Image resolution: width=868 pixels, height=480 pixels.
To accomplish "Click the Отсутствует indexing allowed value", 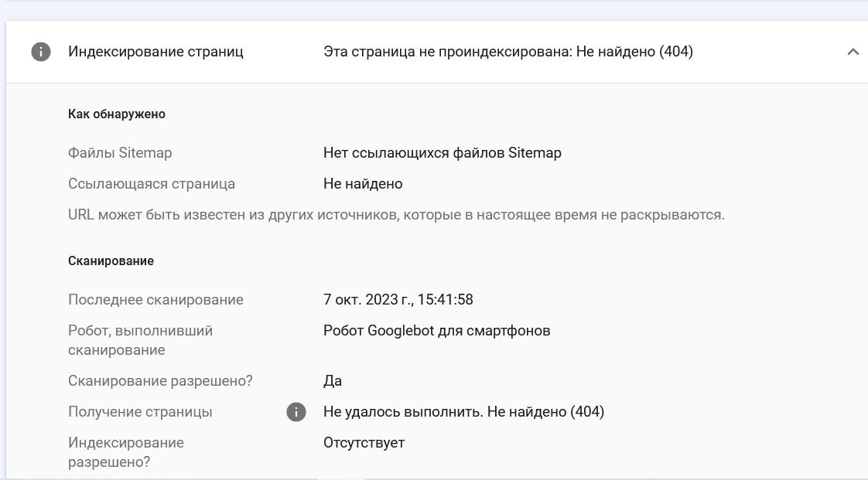I will 364,443.
